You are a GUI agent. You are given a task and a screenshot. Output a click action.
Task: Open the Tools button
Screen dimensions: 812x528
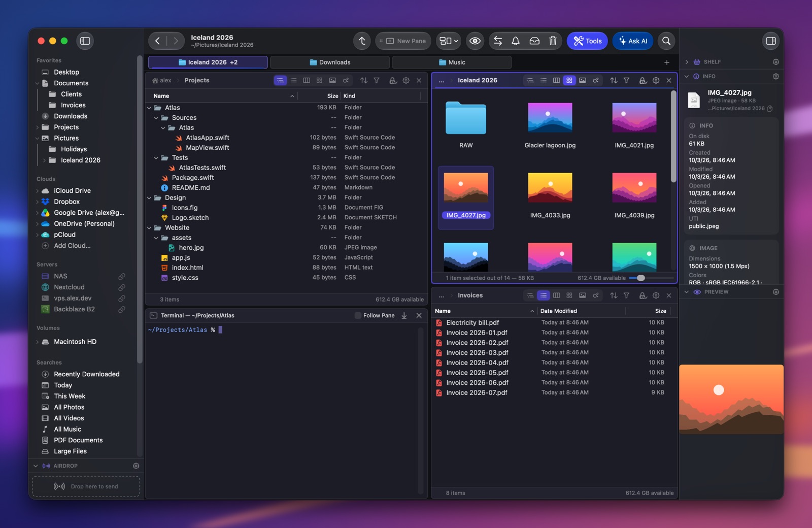pyautogui.click(x=587, y=41)
